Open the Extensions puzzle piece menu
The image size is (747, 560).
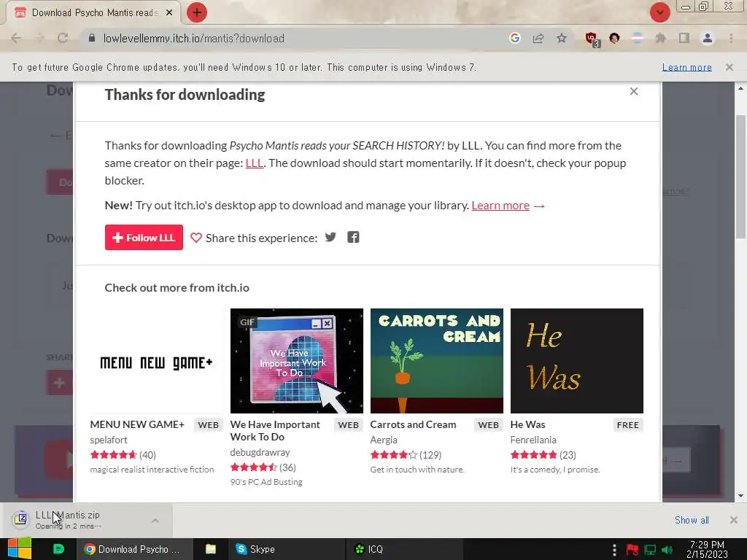click(x=660, y=38)
